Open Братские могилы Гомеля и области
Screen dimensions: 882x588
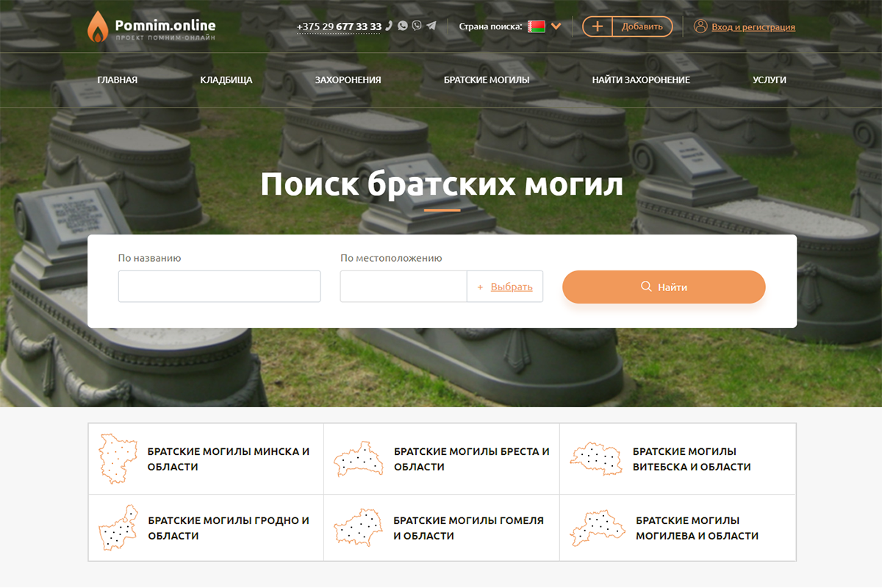tap(468, 528)
